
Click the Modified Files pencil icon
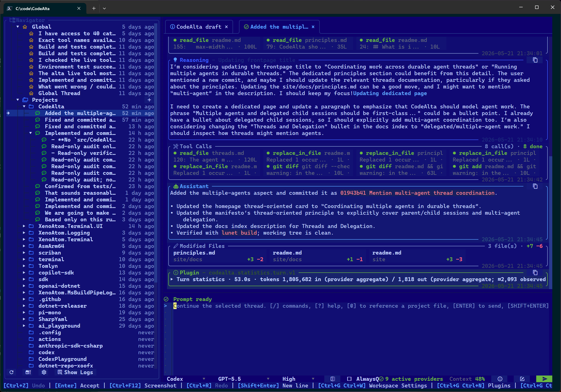tap(176, 246)
